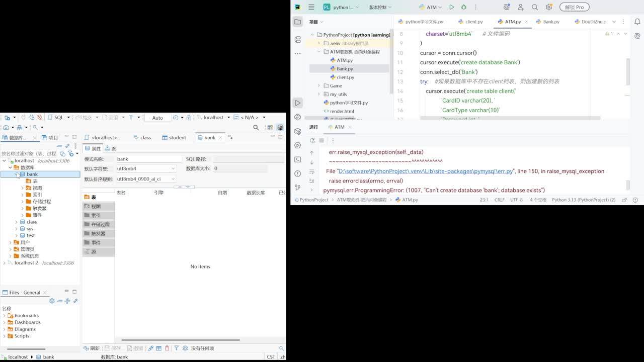Expand the class database tree node
This screenshot has width=644, height=362.
pyautogui.click(x=16, y=222)
